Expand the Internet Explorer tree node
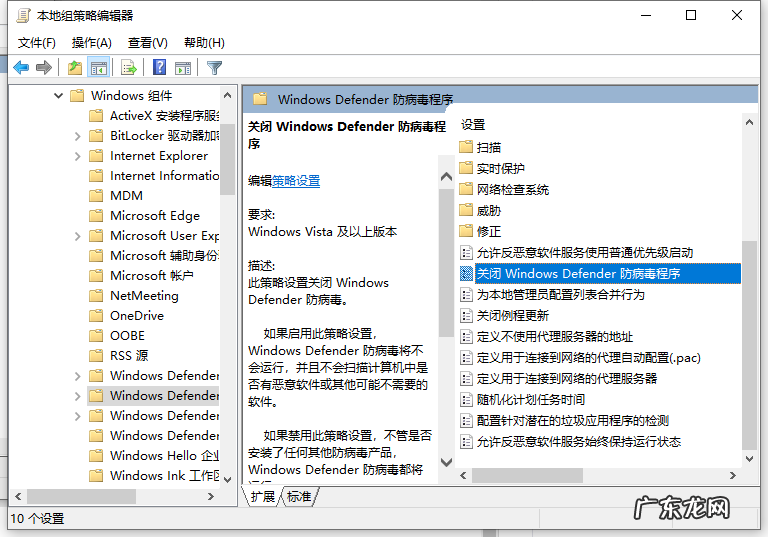768x537 pixels. (77, 156)
